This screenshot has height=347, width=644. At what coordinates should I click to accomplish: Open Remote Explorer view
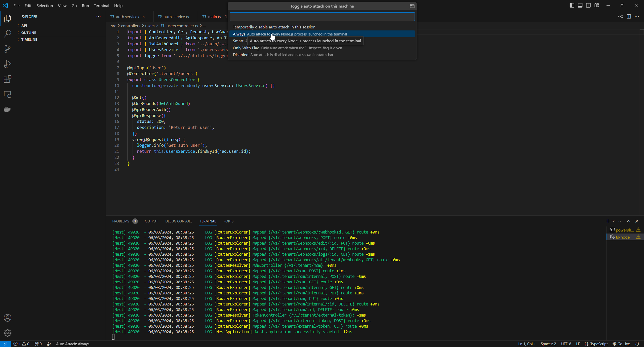8,94
